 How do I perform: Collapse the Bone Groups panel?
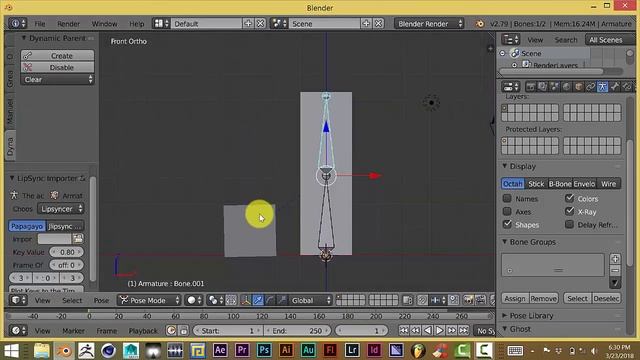coord(504,242)
